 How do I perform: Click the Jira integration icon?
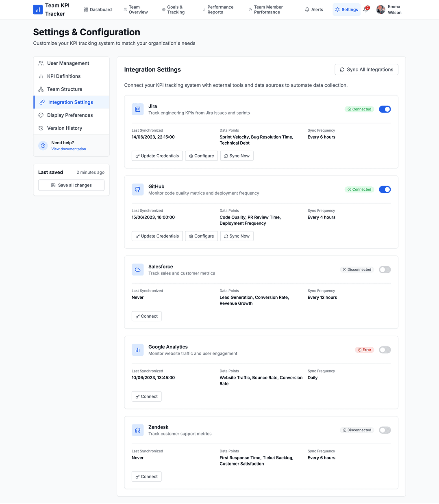click(137, 109)
